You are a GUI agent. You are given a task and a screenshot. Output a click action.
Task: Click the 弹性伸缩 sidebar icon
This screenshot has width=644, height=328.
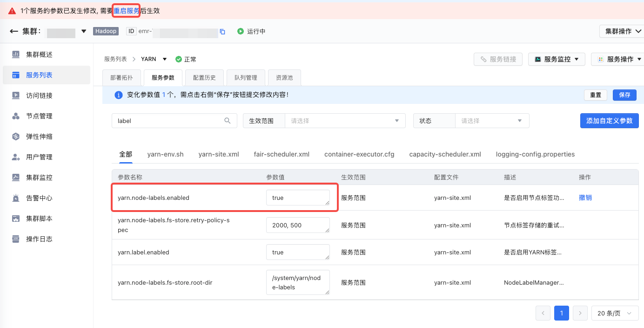tap(16, 137)
